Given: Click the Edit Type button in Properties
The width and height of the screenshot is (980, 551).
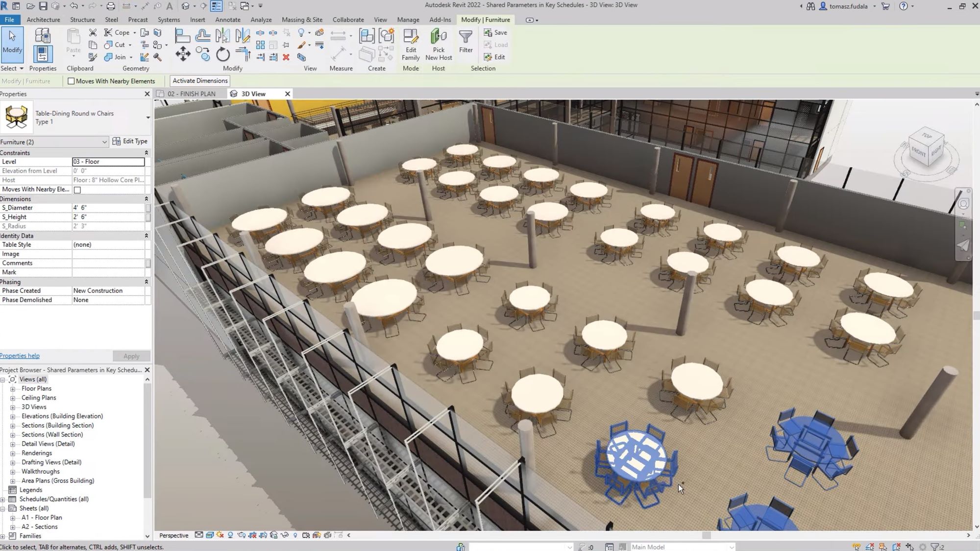Looking at the screenshot, I should point(130,141).
